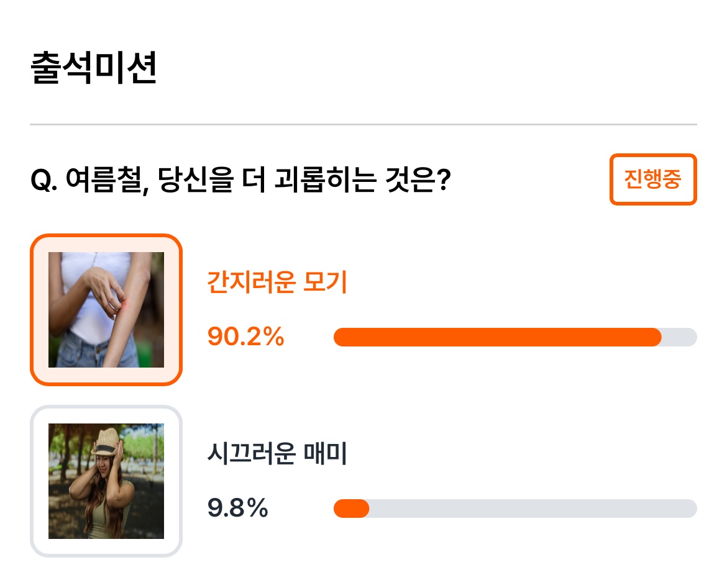This screenshot has width=727, height=588.
Task: Select the itchy mosquito photo option
Action: (x=106, y=309)
